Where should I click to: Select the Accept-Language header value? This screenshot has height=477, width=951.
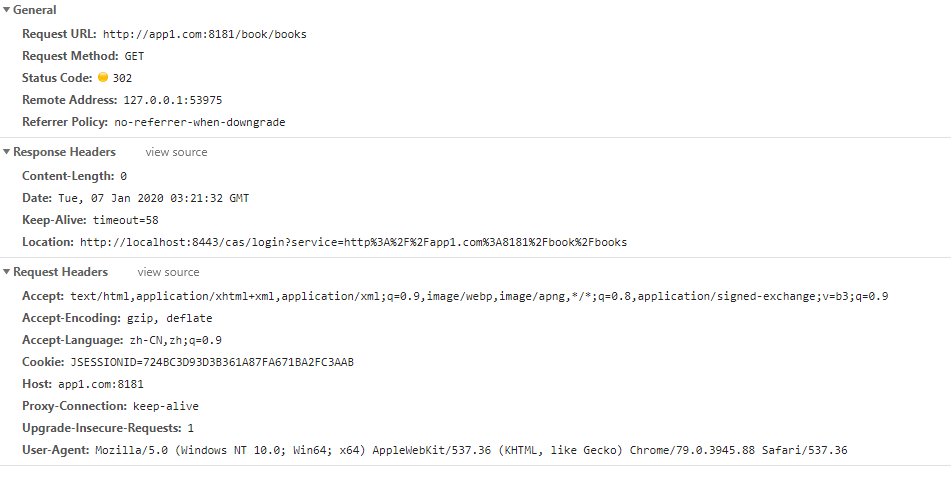pyautogui.click(x=175, y=340)
